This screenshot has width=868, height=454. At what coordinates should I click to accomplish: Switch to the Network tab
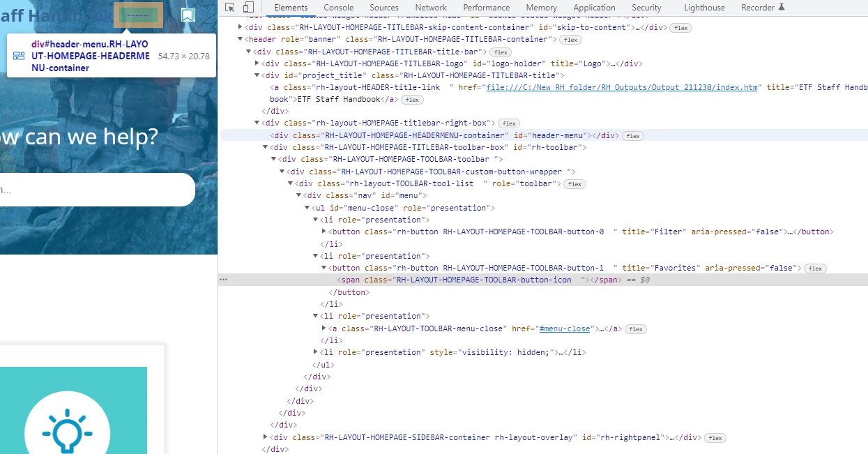coord(431,8)
